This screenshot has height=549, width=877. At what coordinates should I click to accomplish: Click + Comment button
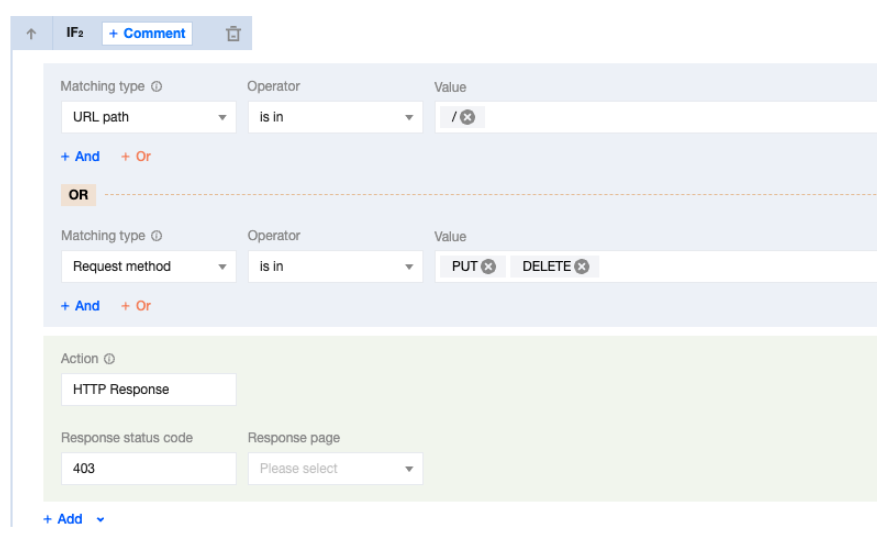point(147,34)
